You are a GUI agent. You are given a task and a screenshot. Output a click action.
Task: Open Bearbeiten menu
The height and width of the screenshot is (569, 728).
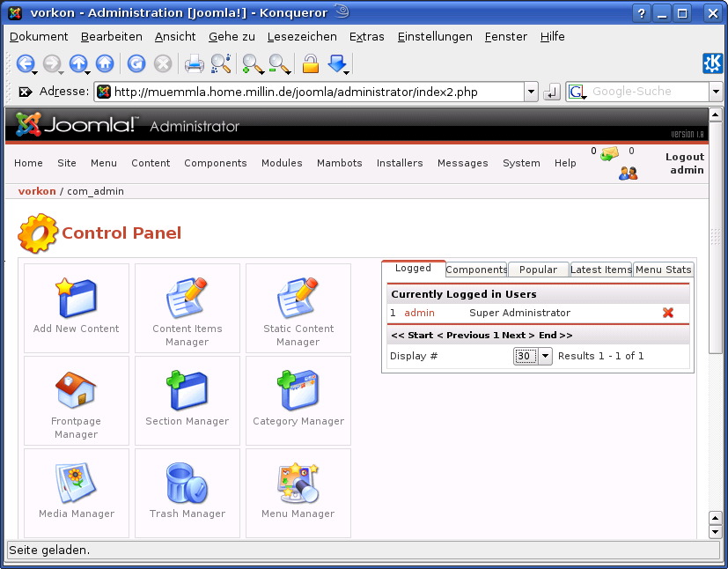pos(112,37)
